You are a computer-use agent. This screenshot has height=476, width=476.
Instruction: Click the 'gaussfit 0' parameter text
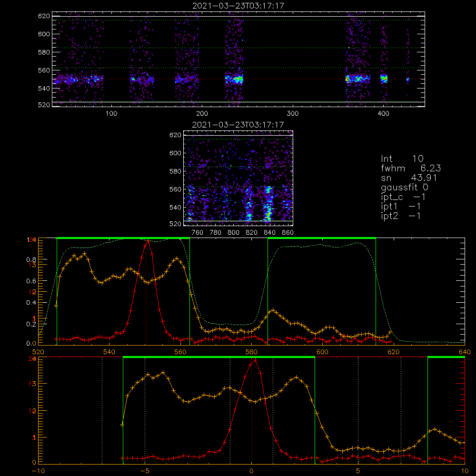click(x=405, y=187)
